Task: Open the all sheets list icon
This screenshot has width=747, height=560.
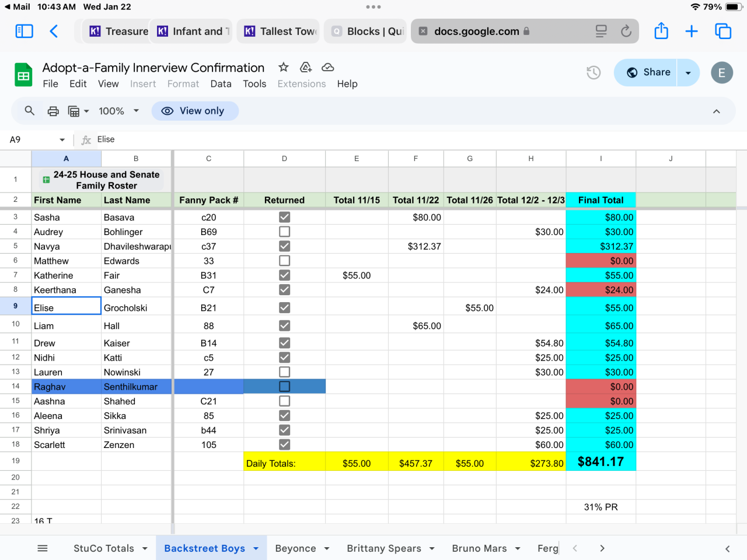Action: click(43, 548)
